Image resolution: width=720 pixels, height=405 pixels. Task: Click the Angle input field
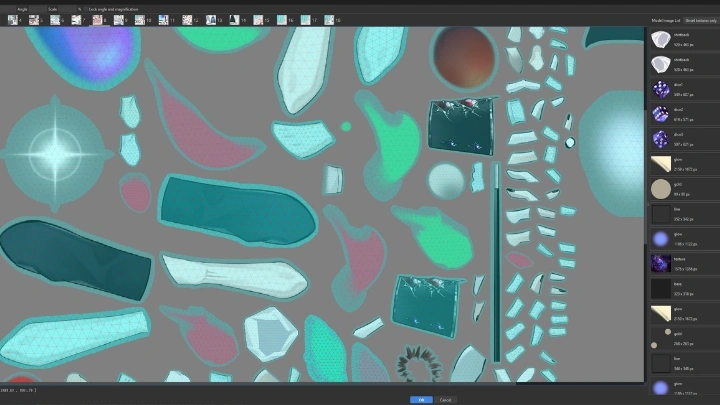pos(37,9)
